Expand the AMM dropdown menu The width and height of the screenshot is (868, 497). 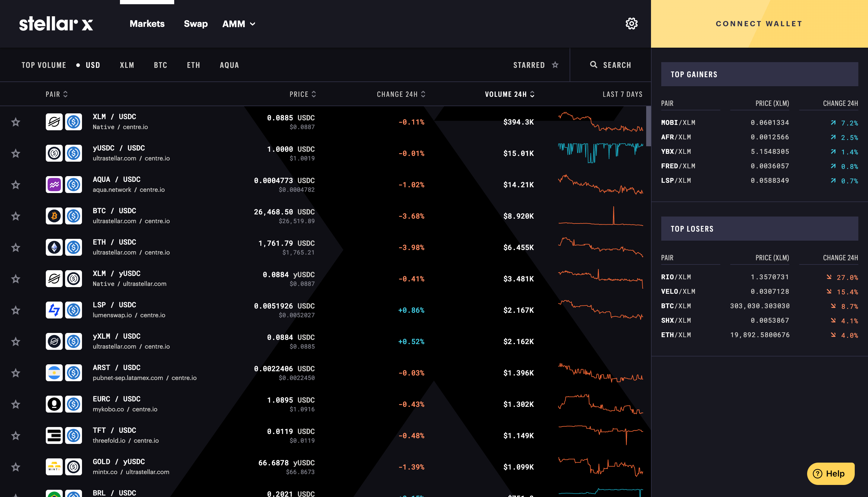coord(239,24)
